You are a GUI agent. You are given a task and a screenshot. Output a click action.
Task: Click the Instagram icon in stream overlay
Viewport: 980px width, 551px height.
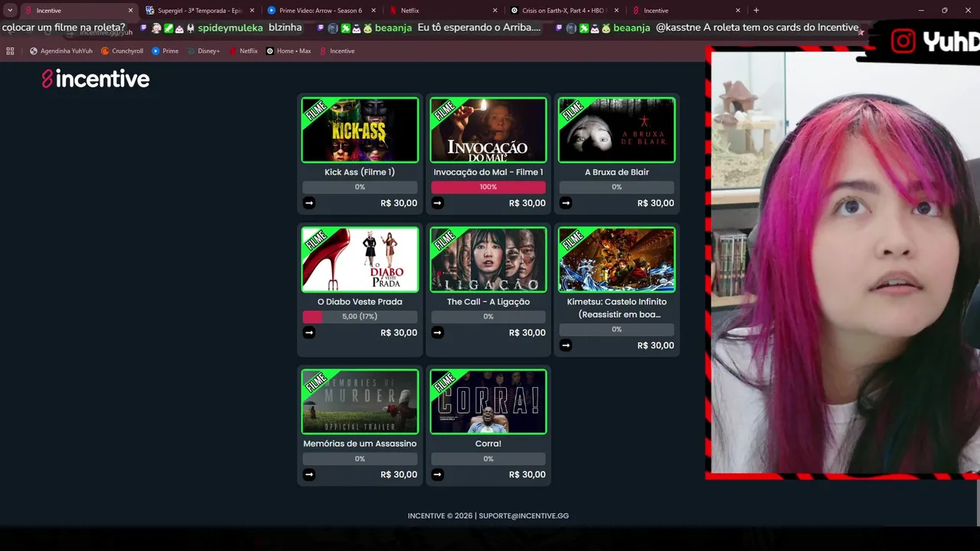903,41
